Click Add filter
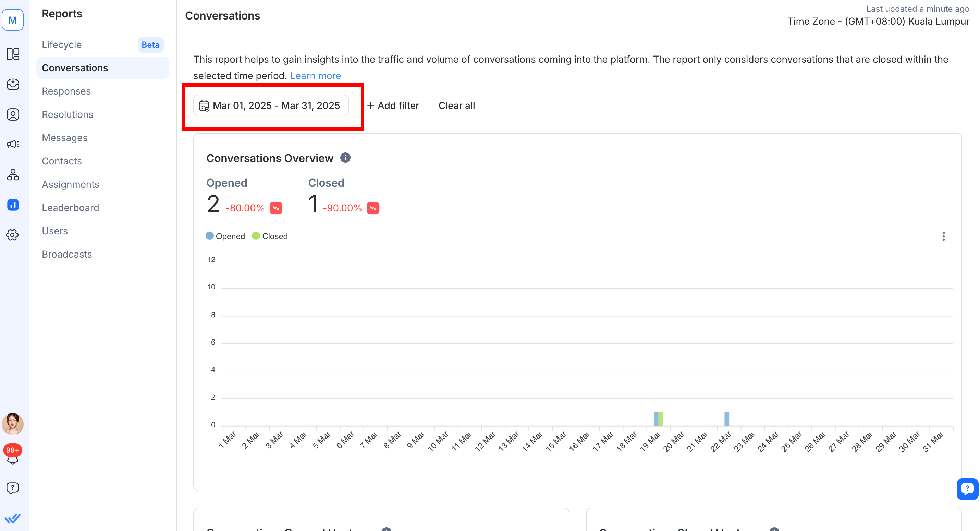 point(393,106)
